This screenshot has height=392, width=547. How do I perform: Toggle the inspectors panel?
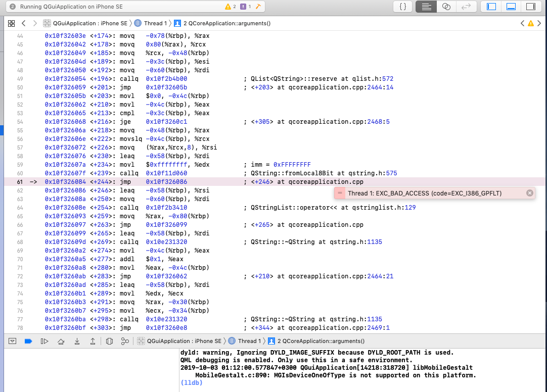(530, 7)
